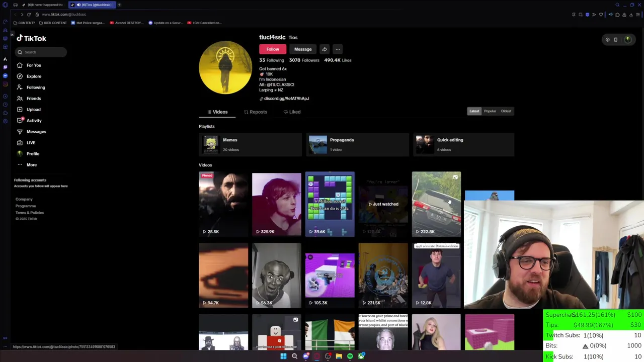Open File Explorer from the taskbar
Screen dimensions: 644x362
click(x=339, y=356)
